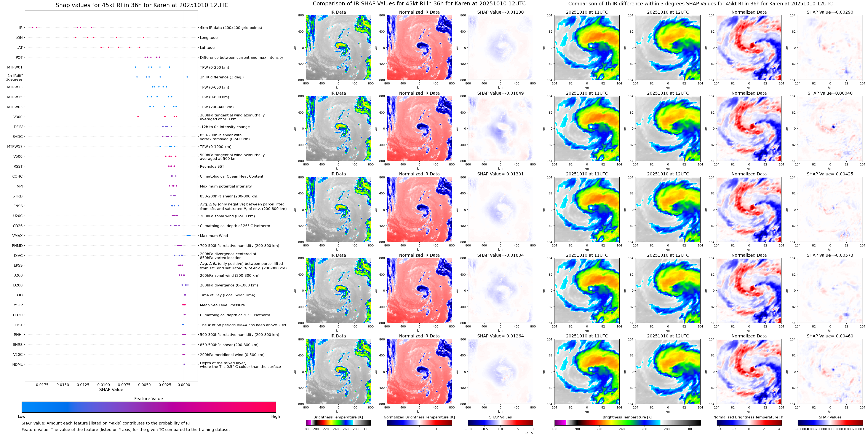Click the 'Maximum Wind' description label
This screenshot has width=868, height=434.
pyautogui.click(x=214, y=236)
